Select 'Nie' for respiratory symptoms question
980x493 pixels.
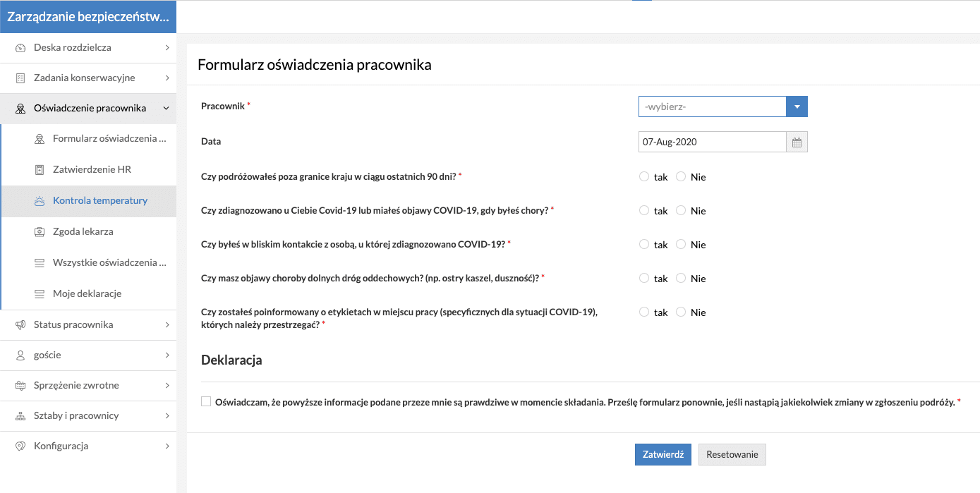pos(681,279)
